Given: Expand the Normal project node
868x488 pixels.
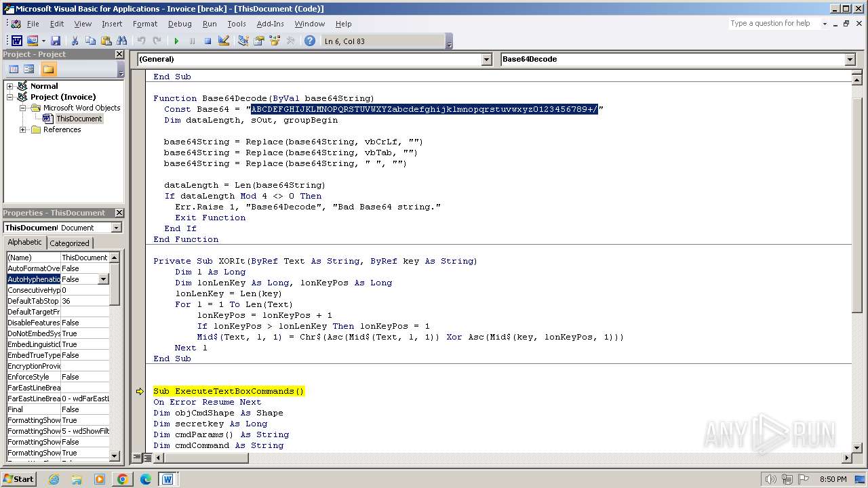Looking at the screenshot, I should pos(10,86).
